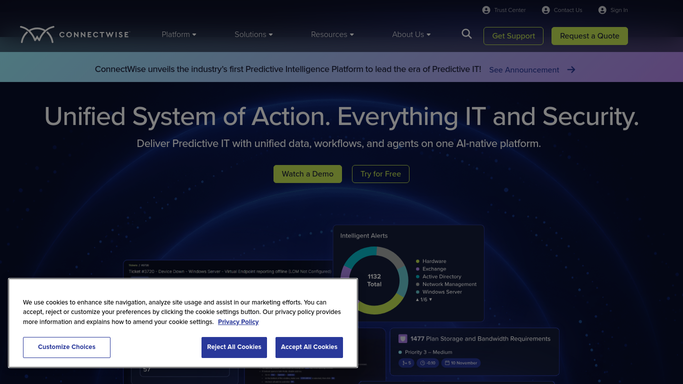Open the Privacy Policy link
683x384 pixels.
[238, 322]
